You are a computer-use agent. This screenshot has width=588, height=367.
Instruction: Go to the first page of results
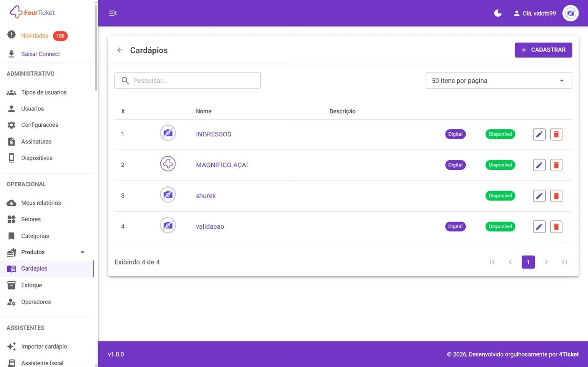click(492, 262)
